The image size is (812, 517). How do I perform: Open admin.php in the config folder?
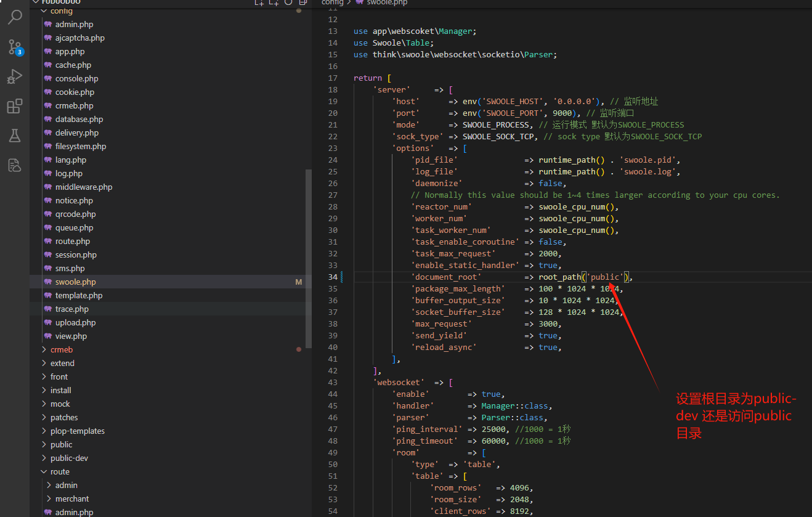click(75, 24)
